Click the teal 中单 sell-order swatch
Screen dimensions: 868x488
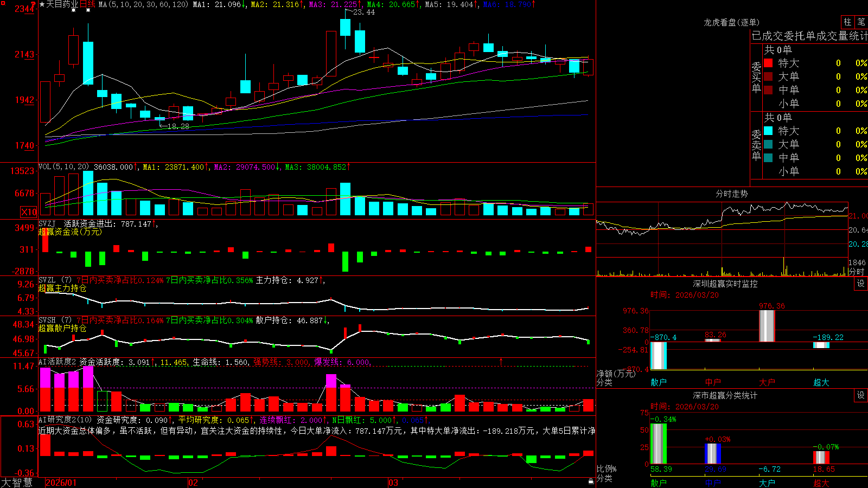point(768,157)
